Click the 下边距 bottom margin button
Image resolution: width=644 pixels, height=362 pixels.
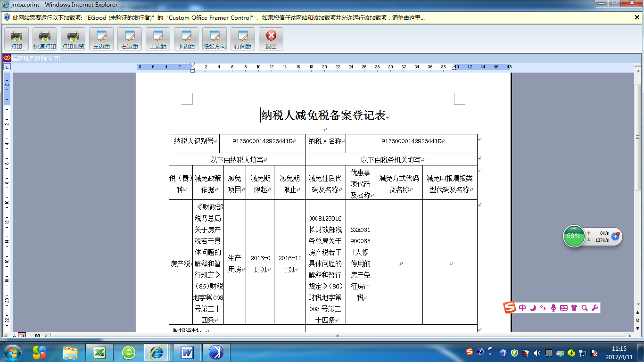pyautogui.click(x=186, y=39)
